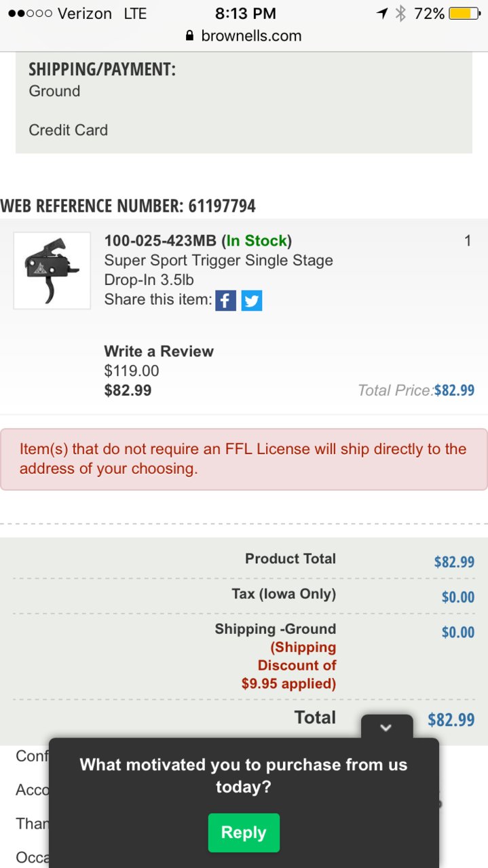Tap the 8:13 PM clock

tap(246, 14)
